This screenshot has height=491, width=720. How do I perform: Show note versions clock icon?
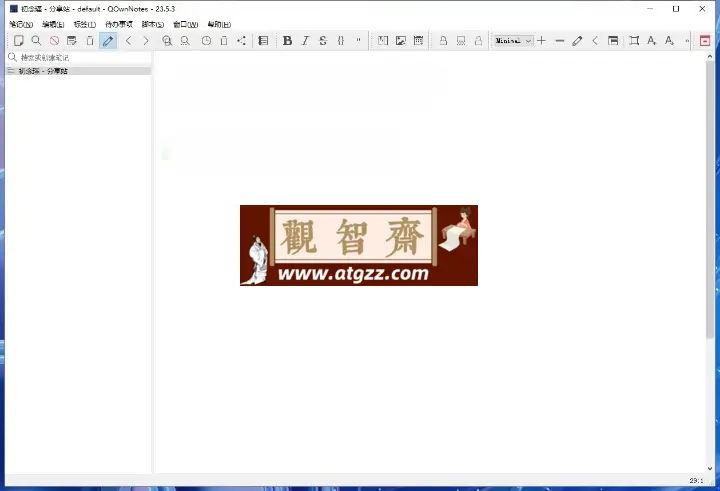(206, 41)
